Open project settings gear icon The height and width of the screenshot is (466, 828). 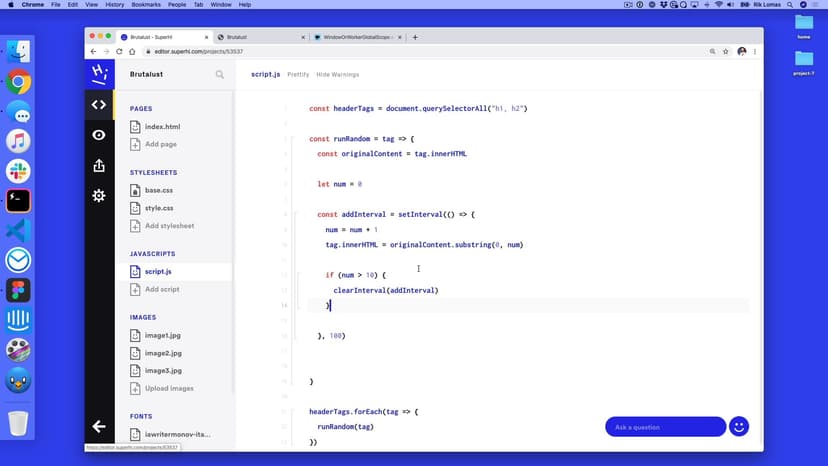(x=98, y=196)
